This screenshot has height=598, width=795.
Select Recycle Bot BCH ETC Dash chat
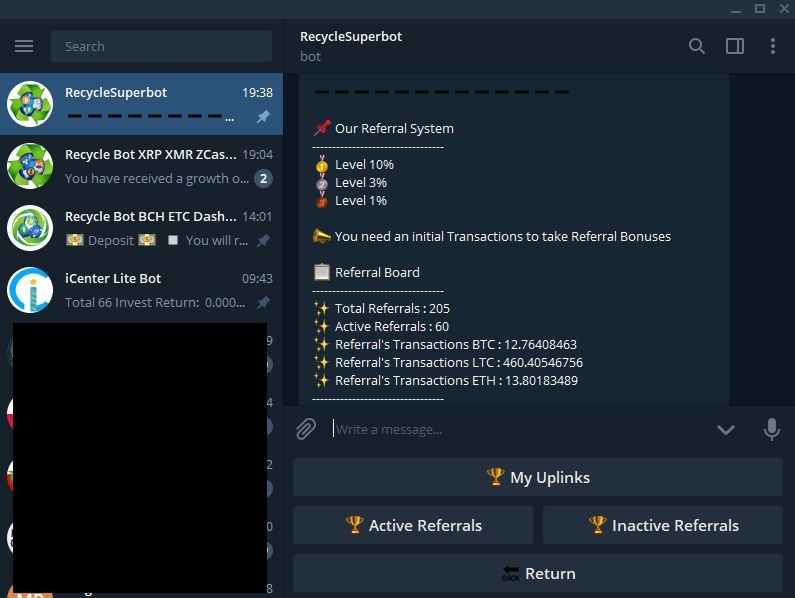[x=150, y=228]
